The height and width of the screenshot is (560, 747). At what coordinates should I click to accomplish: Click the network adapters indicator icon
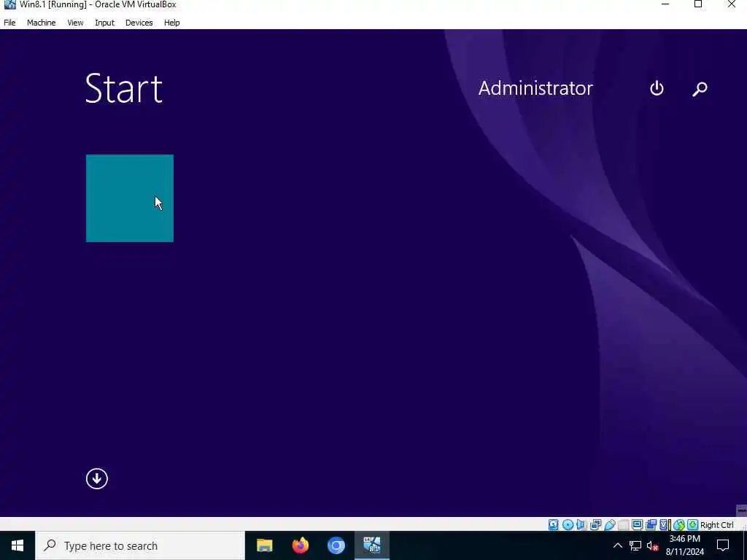pyautogui.click(x=595, y=525)
